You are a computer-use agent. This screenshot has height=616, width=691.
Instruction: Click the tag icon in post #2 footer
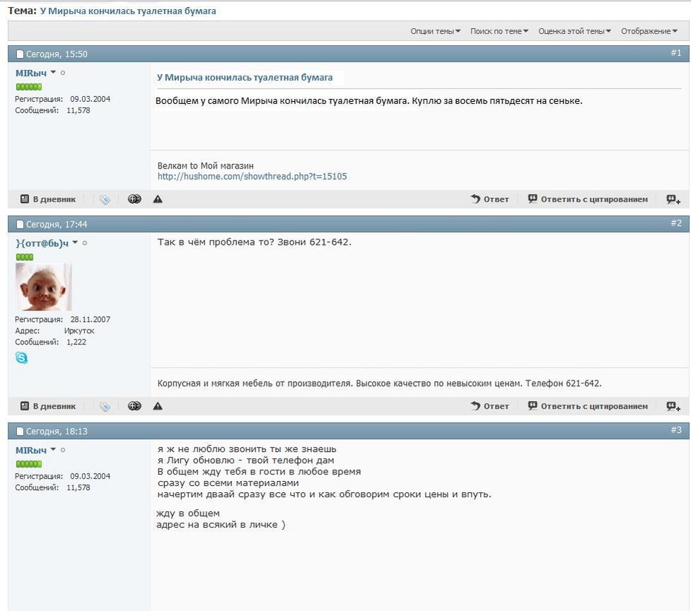(x=105, y=407)
